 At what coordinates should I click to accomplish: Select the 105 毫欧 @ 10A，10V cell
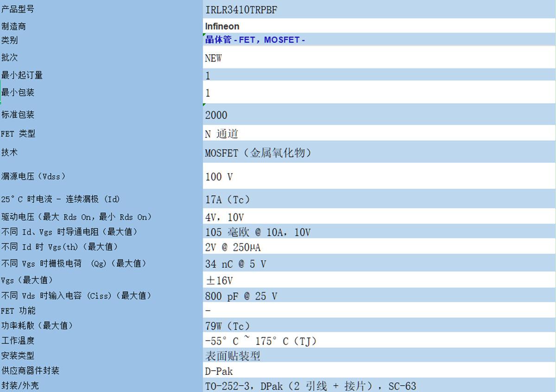pyautogui.click(x=379, y=232)
